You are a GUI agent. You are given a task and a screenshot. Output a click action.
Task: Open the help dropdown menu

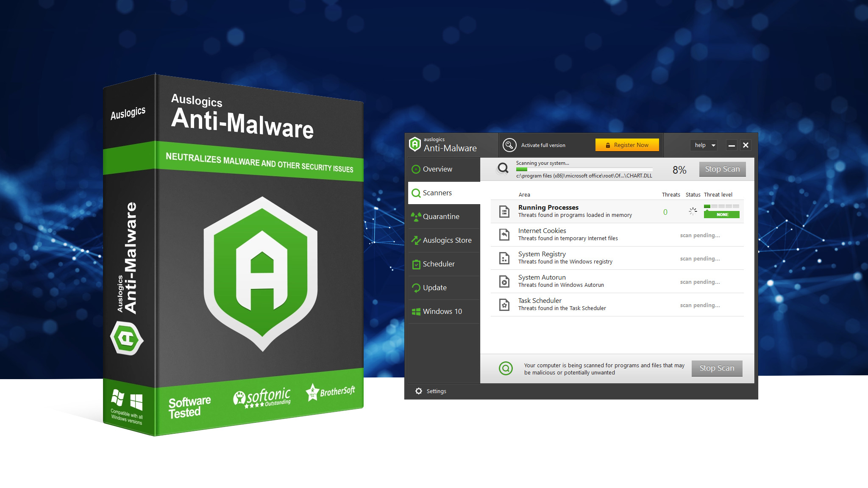coord(704,145)
